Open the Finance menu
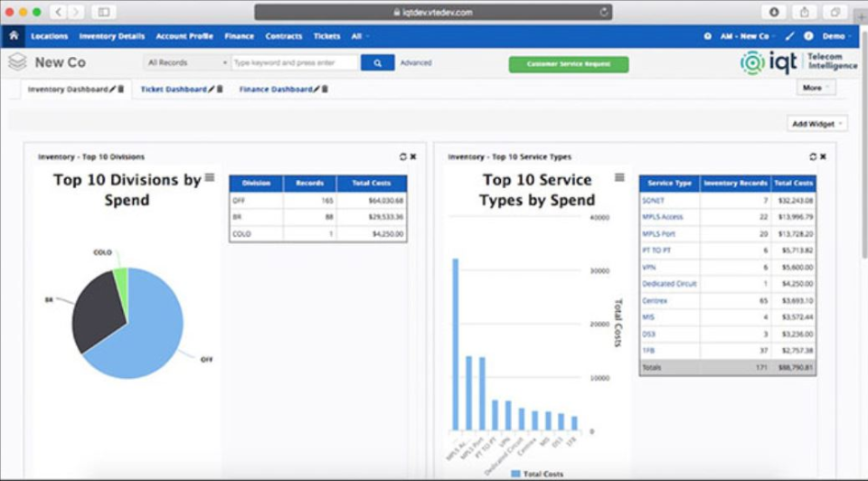Image resolution: width=868 pixels, height=481 pixels. pos(239,36)
